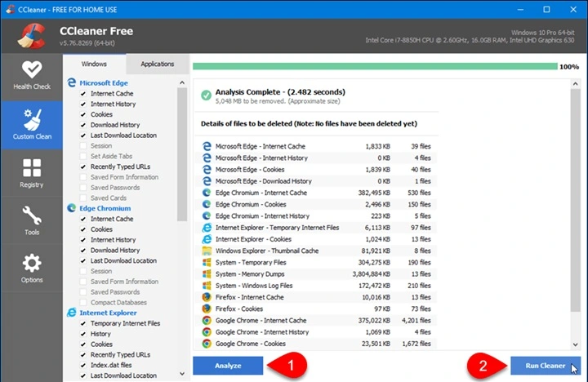Switch to the Applications tab
The image size is (588, 382).
tap(157, 64)
